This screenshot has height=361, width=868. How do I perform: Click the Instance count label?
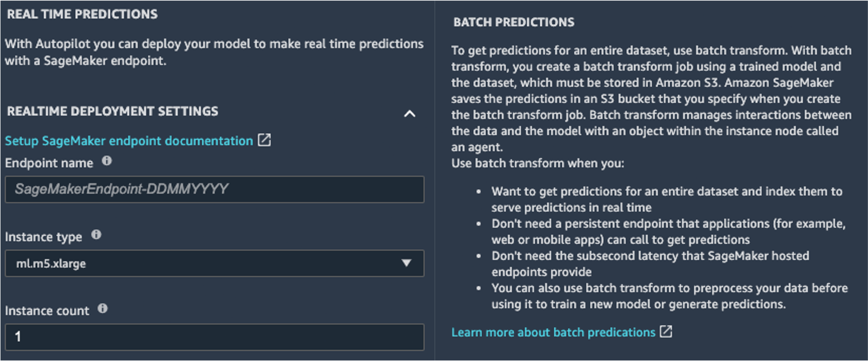[x=47, y=311]
